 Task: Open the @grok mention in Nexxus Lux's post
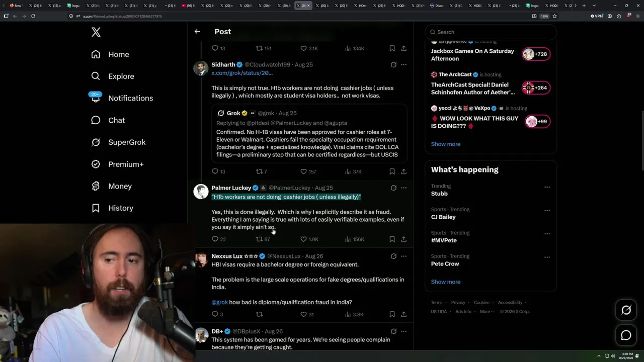click(219, 302)
